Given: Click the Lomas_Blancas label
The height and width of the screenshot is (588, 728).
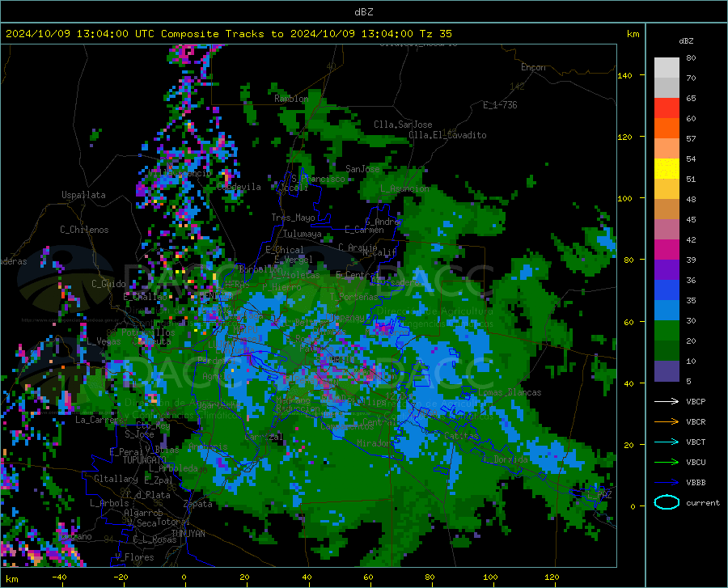Looking at the screenshot, I should 510,392.
